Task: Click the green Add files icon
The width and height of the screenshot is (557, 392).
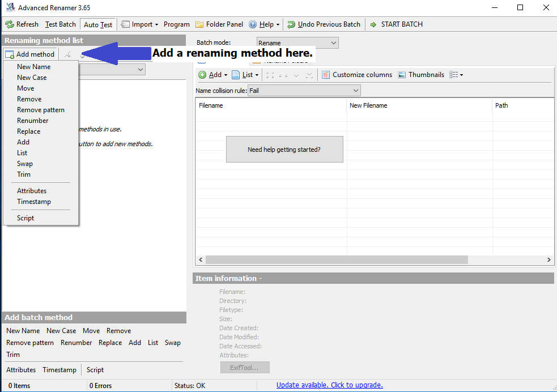Action: click(202, 75)
